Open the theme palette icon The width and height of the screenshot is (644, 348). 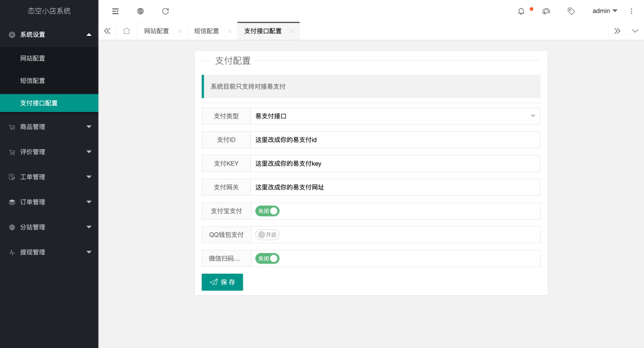547,11
